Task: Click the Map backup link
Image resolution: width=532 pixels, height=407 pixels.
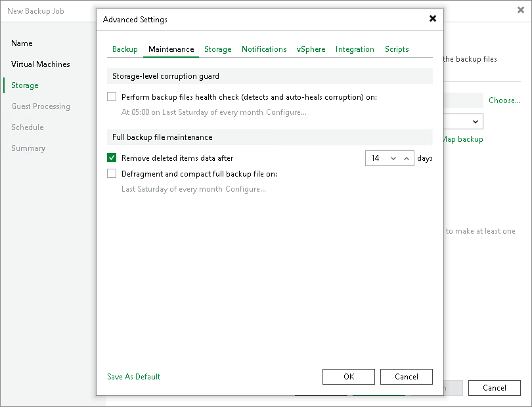Action: tap(462, 139)
